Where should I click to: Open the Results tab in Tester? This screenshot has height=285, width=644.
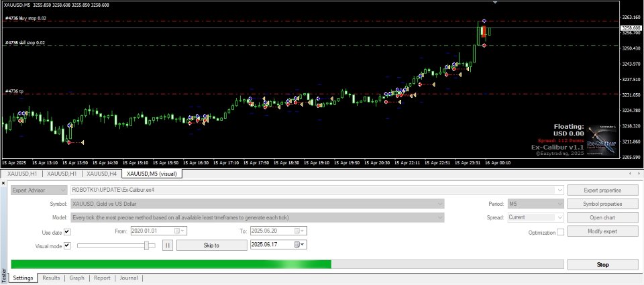[51, 278]
